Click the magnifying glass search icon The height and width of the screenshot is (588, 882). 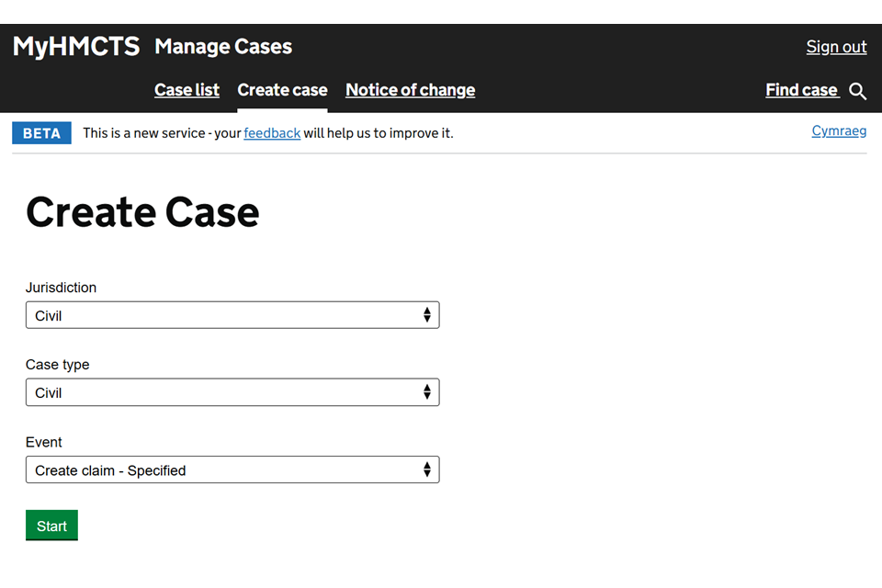point(857,91)
